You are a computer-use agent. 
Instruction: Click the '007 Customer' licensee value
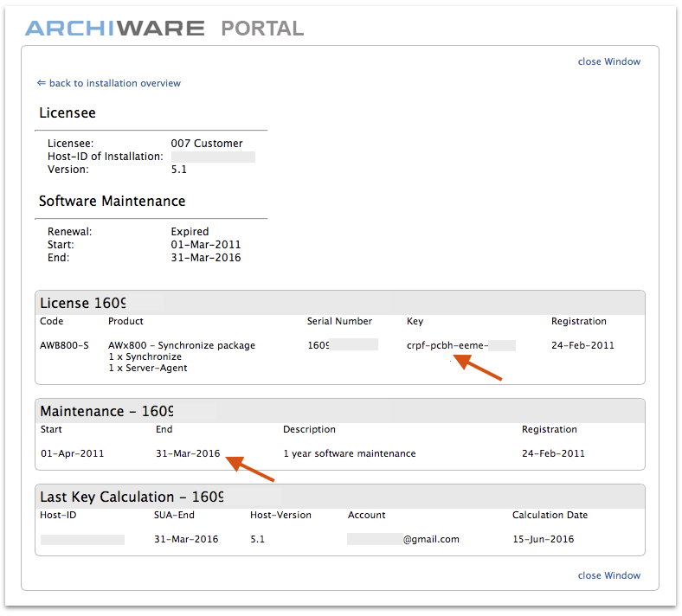click(207, 144)
